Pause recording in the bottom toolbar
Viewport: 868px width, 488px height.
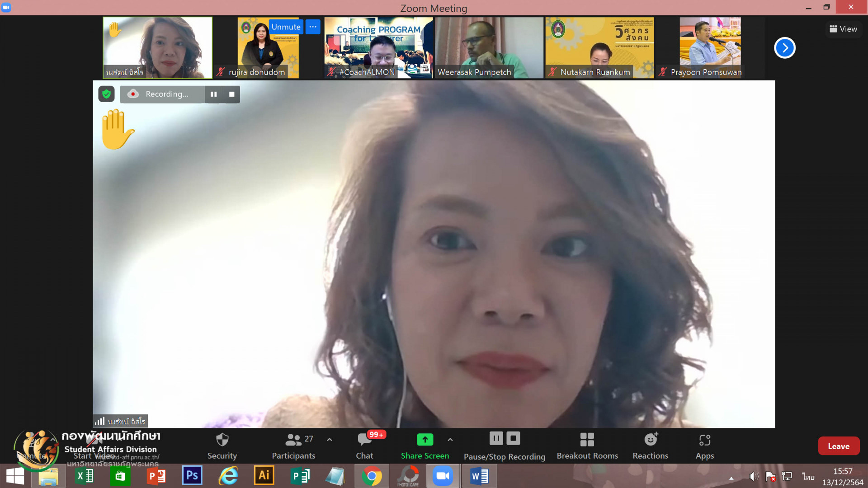[496, 438]
